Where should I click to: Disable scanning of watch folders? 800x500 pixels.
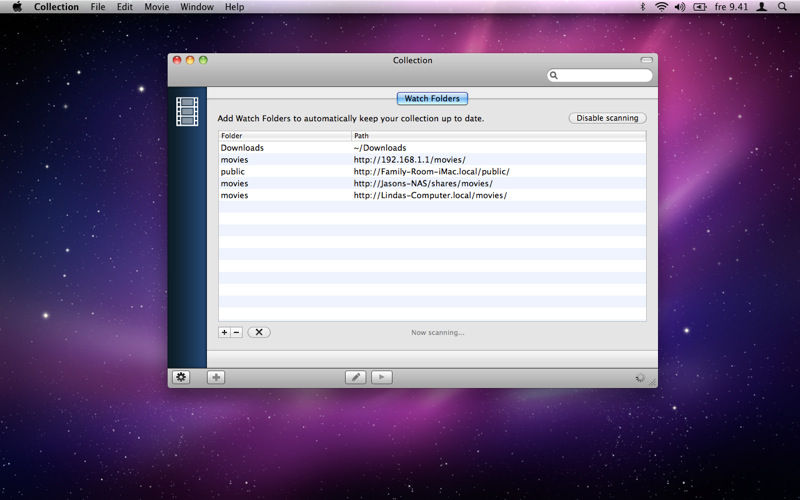pyautogui.click(x=607, y=118)
